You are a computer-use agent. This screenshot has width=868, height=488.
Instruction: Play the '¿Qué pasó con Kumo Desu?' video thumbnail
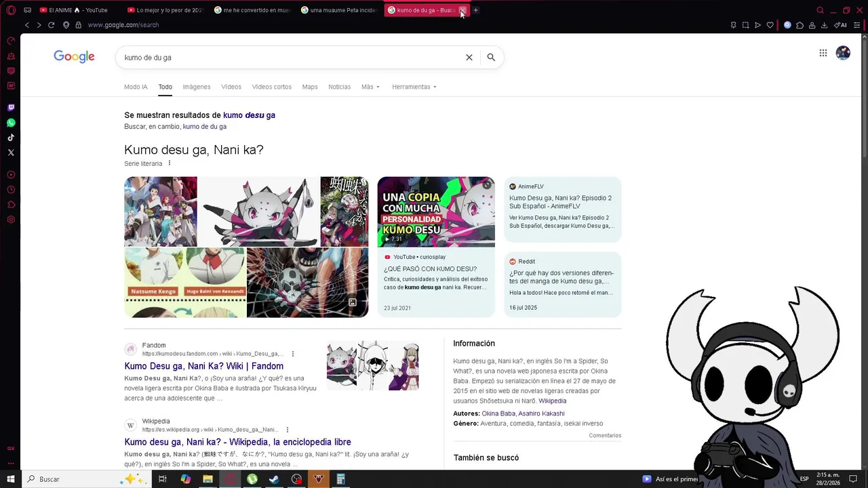coord(436,211)
